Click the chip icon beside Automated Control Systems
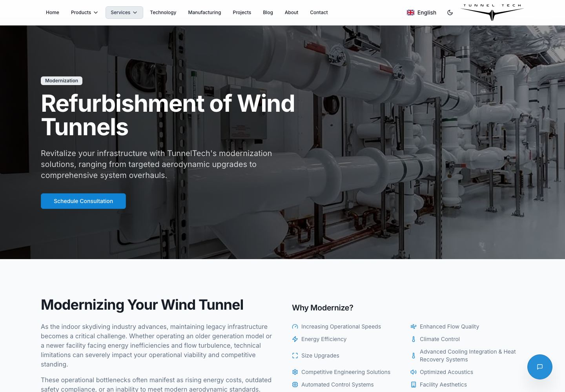Screen dimensions: 565x392 (295, 385)
